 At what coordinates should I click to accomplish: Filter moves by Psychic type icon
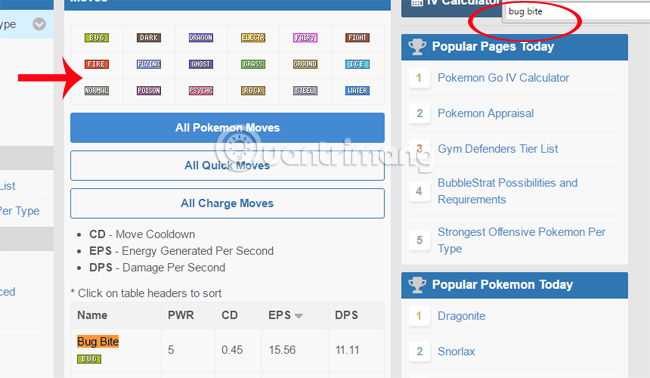click(x=201, y=90)
